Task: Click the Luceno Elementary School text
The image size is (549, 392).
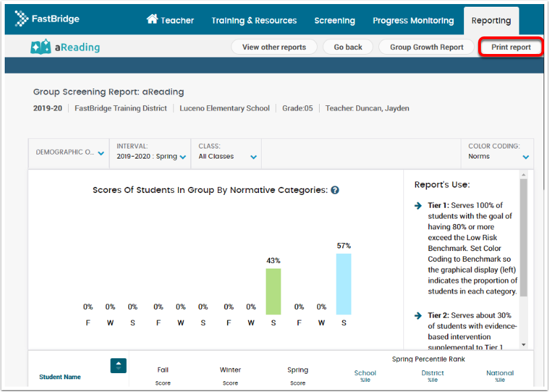Action: click(x=225, y=108)
